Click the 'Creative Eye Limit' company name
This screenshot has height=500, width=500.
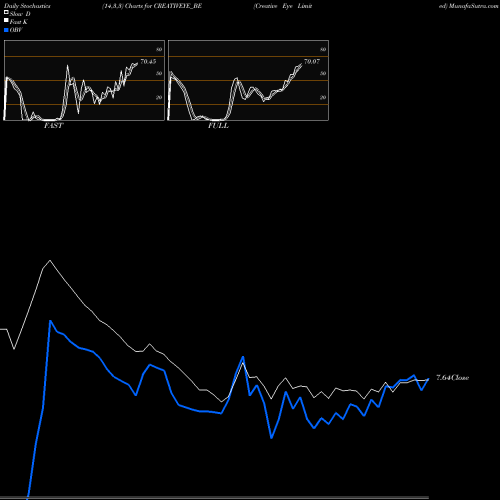tap(283, 6)
